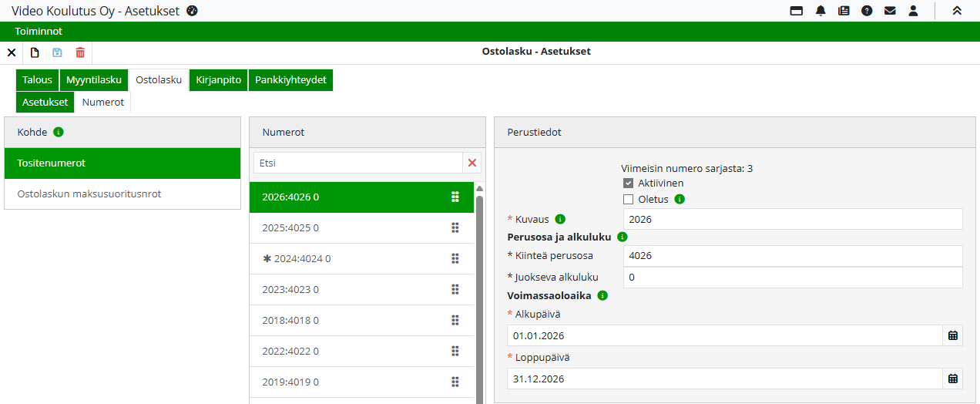Click the drag handle for 2025:4025 row
This screenshot has height=404, width=980.
[455, 227]
